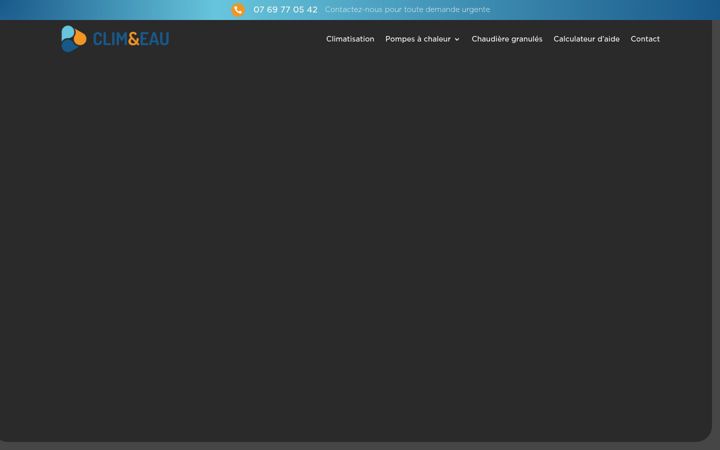Open the Climatisation menu item
The image size is (720, 450).
pos(350,39)
